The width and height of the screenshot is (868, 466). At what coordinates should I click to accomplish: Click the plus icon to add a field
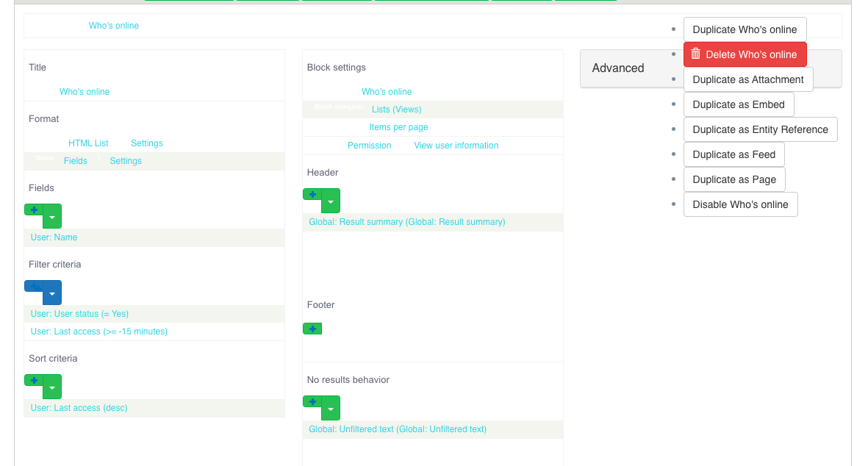coord(33,209)
